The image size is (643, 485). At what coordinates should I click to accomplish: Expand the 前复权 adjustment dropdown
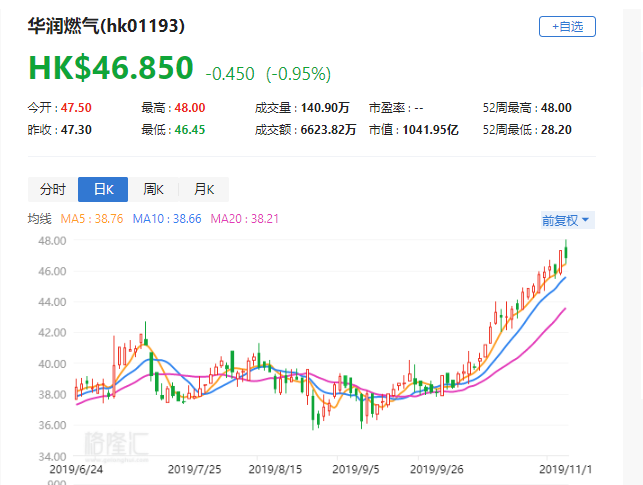coord(566,219)
